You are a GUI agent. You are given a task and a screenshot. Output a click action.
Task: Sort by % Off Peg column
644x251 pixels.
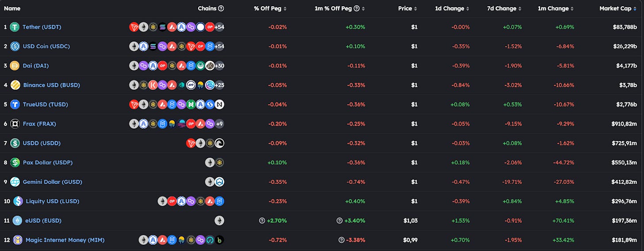(x=270, y=8)
